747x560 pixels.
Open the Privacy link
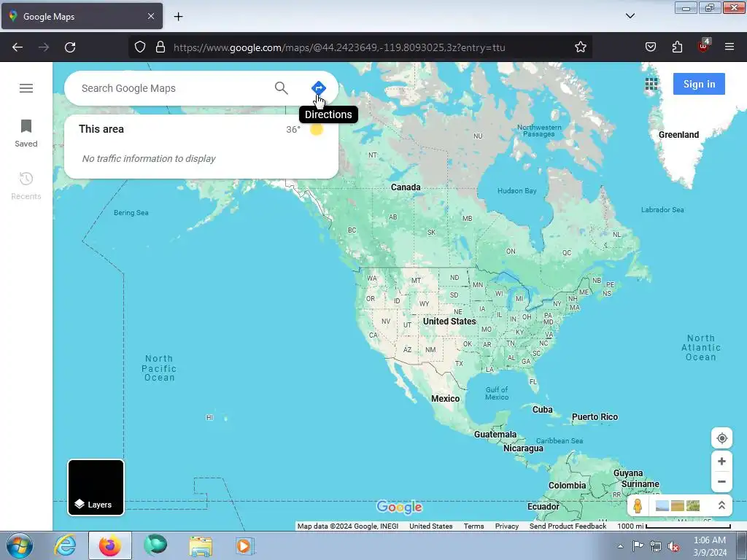(506, 526)
